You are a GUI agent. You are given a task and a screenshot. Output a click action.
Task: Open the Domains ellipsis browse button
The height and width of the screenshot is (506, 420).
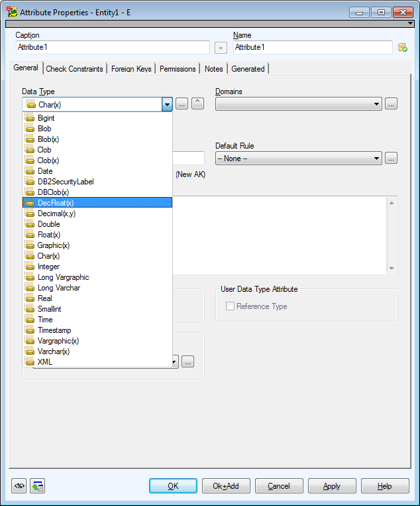point(391,104)
